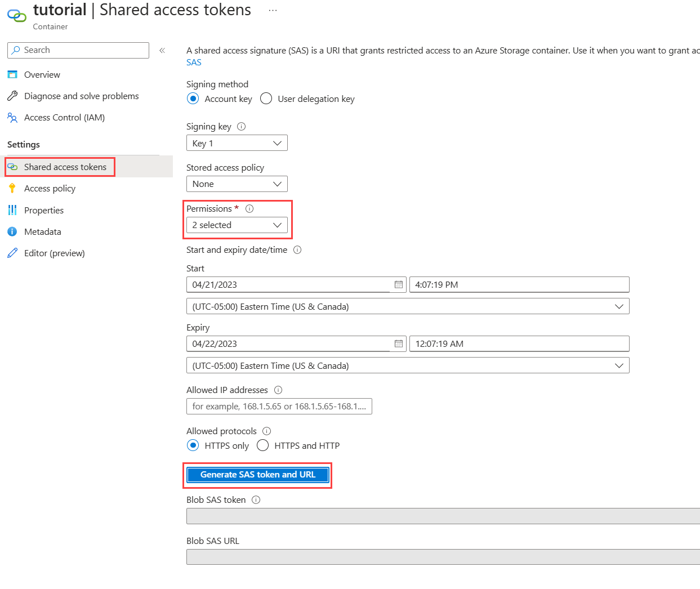
Task: Open the ellipsis menu next to page title
Action: [x=273, y=10]
